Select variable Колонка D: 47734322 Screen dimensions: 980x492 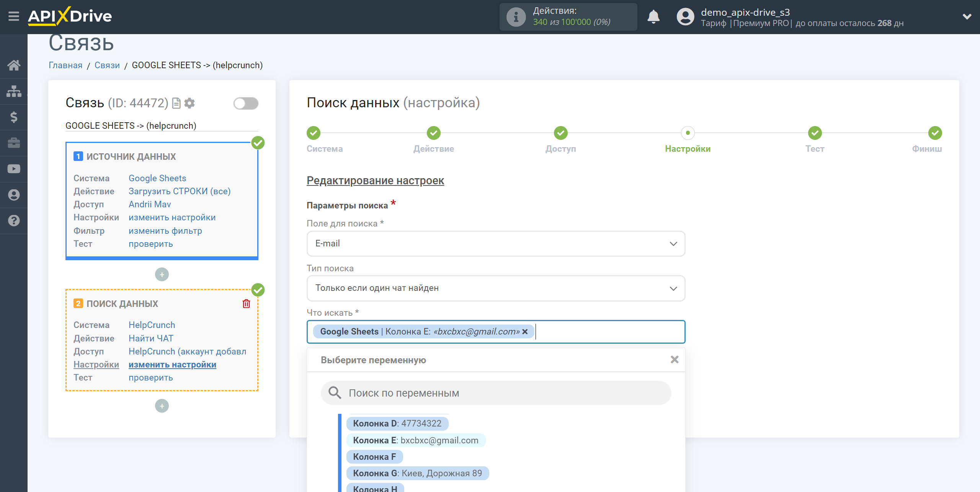397,423
